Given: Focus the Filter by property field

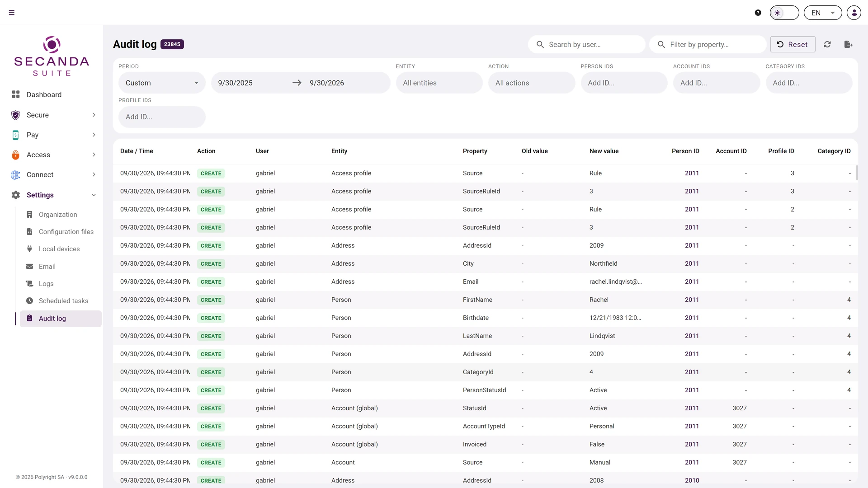Looking at the screenshot, I should [x=708, y=44].
